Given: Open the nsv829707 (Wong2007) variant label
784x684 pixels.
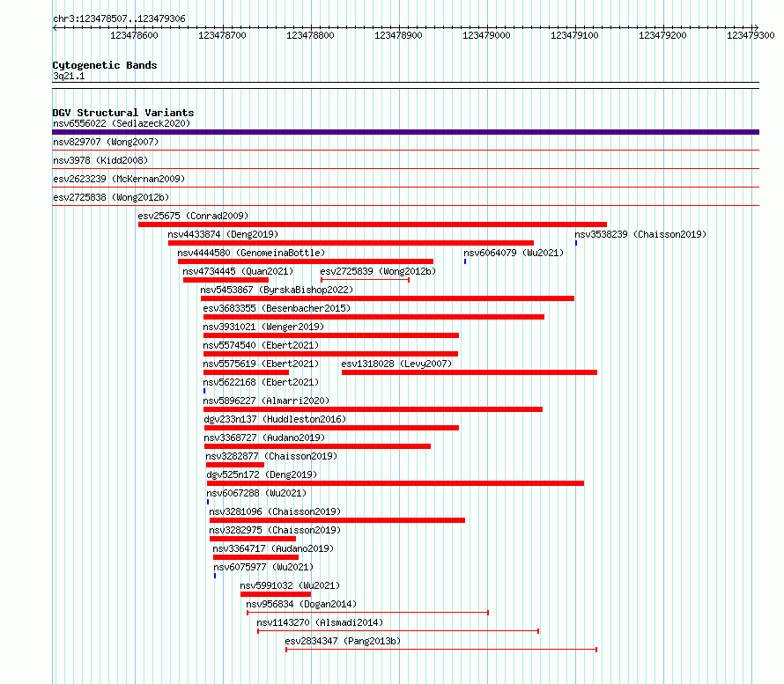Looking at the screenshot, I should pyautogui.click(x=106, y=142).
